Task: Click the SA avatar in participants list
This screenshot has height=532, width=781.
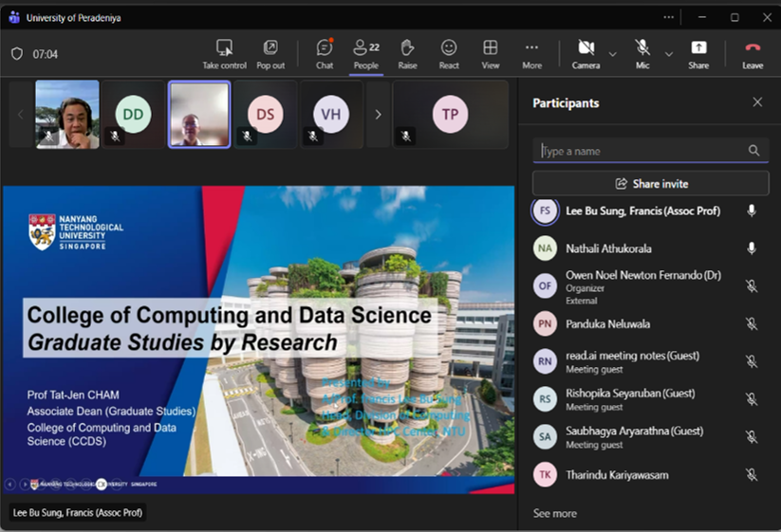Action: click(545, 437)
